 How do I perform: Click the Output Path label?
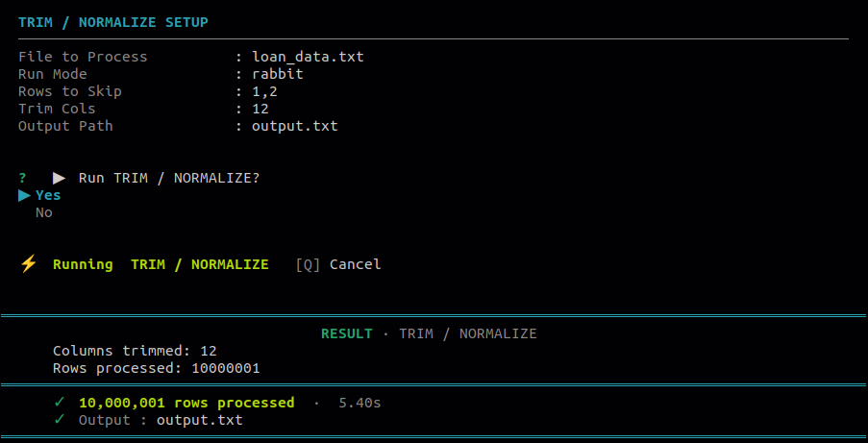[65, 126]
